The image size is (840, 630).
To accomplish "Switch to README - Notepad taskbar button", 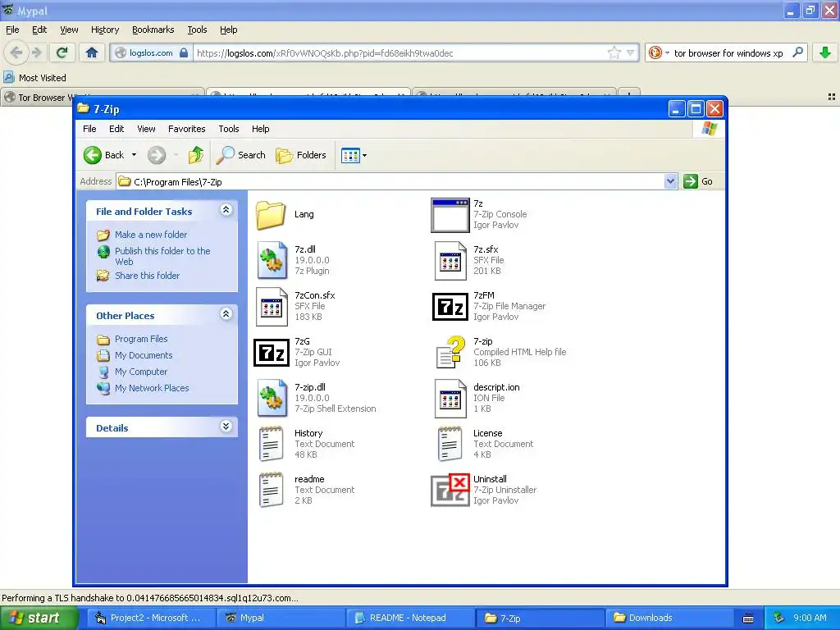I will (409, 618).
